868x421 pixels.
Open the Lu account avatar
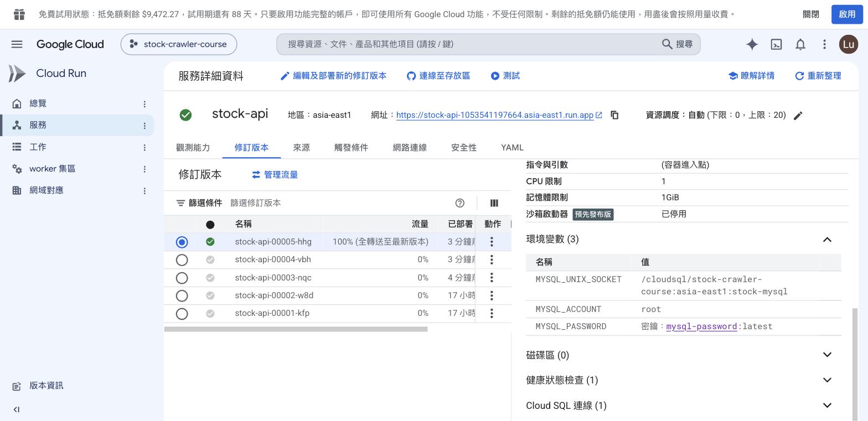848,44
